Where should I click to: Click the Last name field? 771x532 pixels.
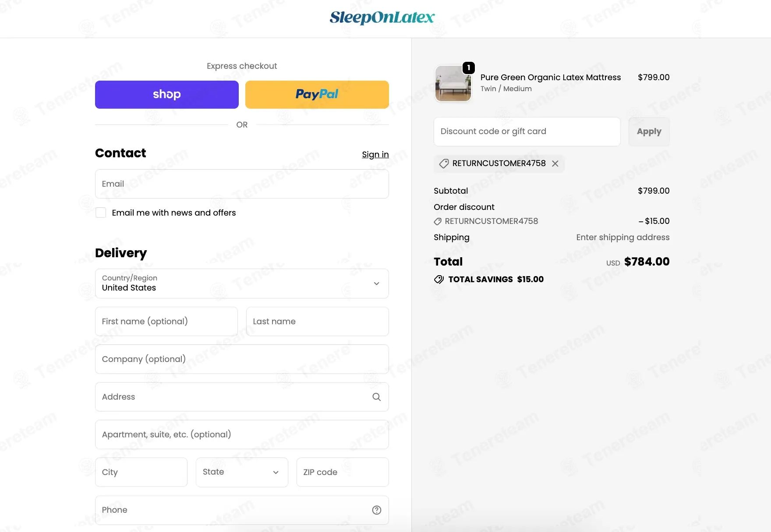(x=318, y=321)
